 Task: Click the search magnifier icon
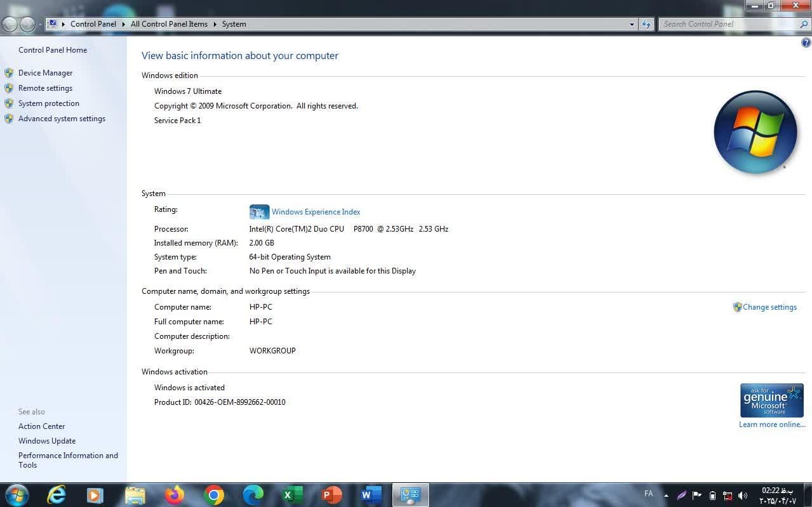point(804,24)
